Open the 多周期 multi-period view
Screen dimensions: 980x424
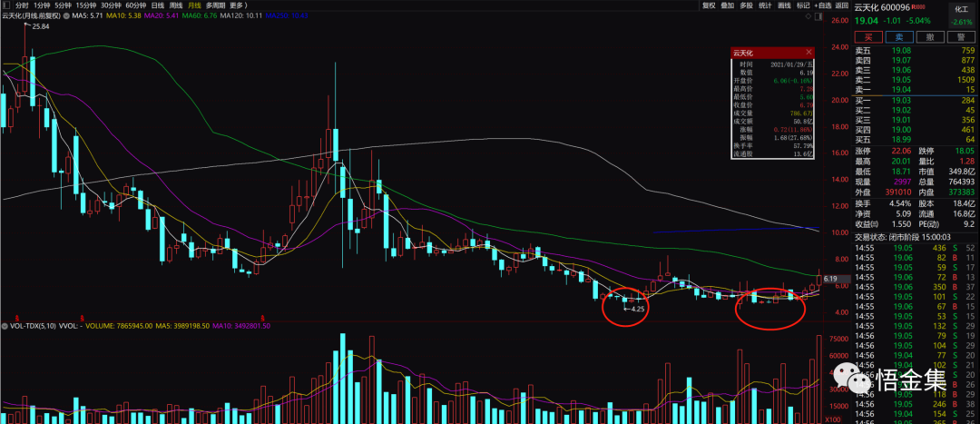click(x=215, y=5)
